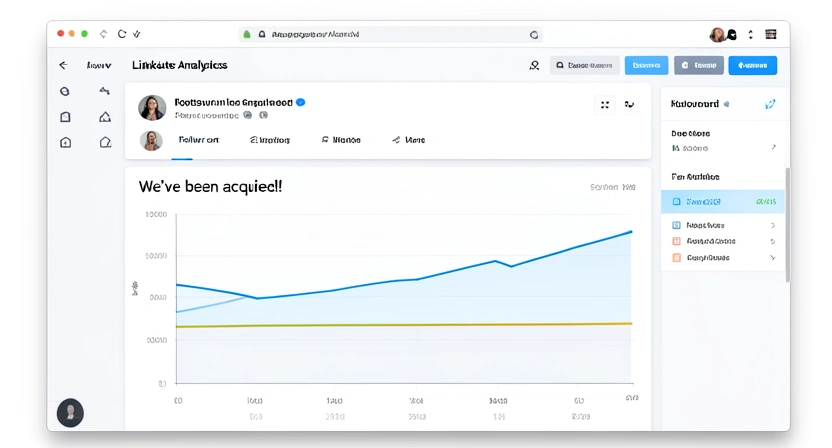This screenshot has height=448, width=832.
Task: Click the square notepad icon in left sidebar
Action: click(x=65, y=117)
